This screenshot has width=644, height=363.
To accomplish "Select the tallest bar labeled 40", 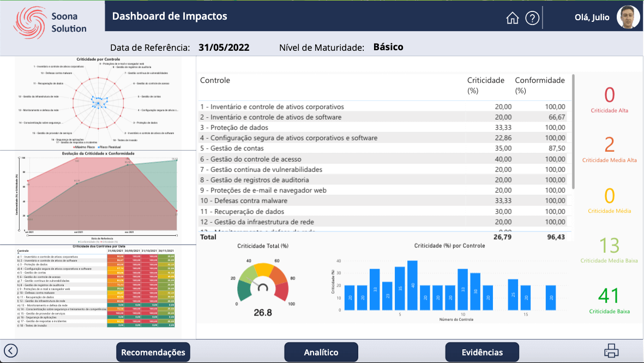I will (x=412, y=285).
